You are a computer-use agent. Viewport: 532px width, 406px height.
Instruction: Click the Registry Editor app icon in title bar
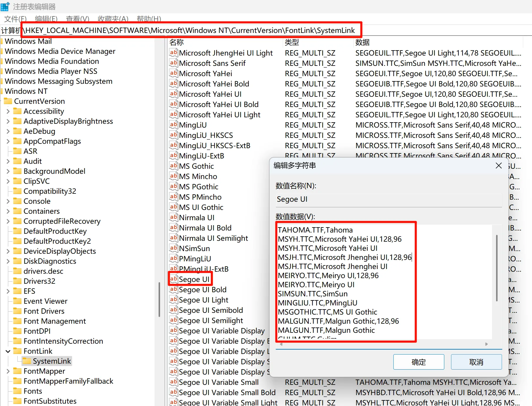[x=5, y=6]
